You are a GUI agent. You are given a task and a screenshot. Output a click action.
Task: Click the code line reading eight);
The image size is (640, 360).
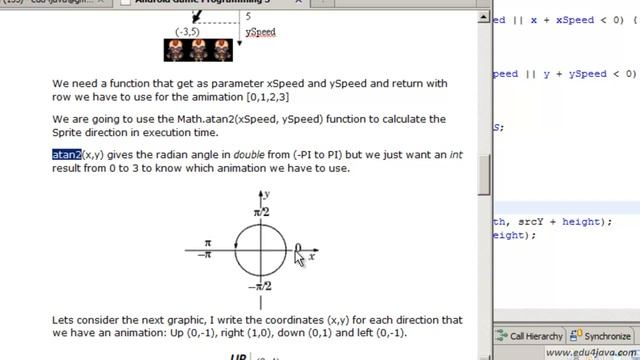click(514, 235)
